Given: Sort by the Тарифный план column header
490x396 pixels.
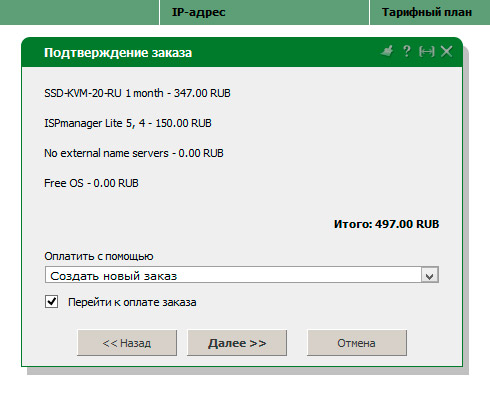Looking at the screenshot, I should 430,12.
